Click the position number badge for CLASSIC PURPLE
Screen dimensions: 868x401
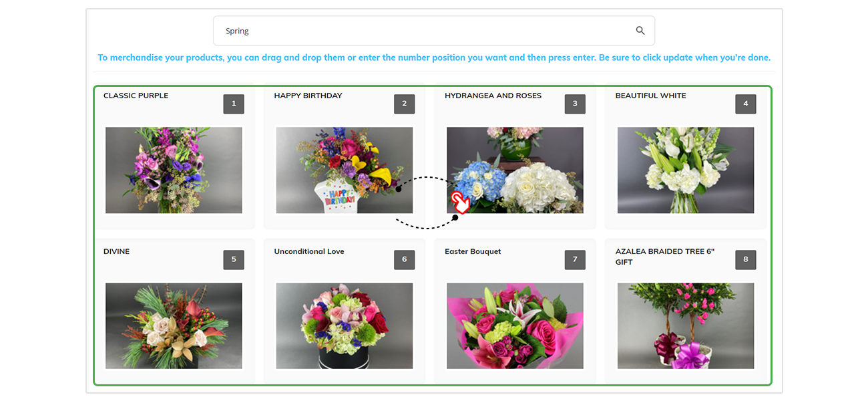pyautogui.click(x=233, y=104)
